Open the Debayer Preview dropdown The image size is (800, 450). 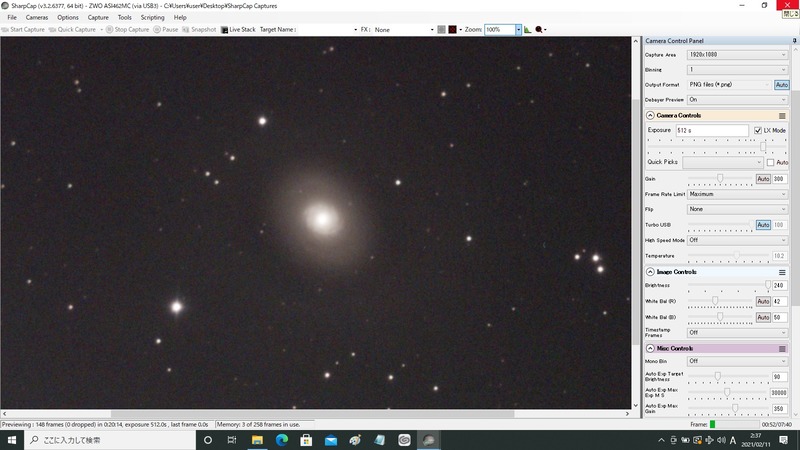tap(737, 99)
